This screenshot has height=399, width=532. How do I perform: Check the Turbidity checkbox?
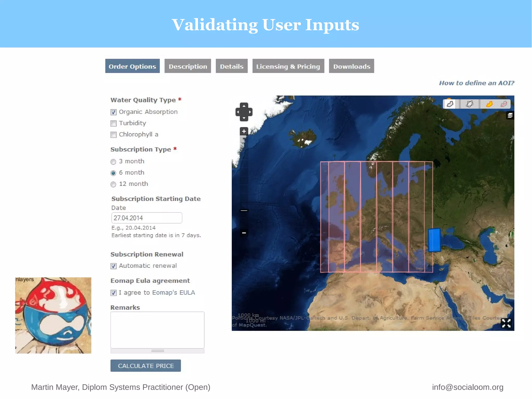pyautogui.click(x=114, y=123)
